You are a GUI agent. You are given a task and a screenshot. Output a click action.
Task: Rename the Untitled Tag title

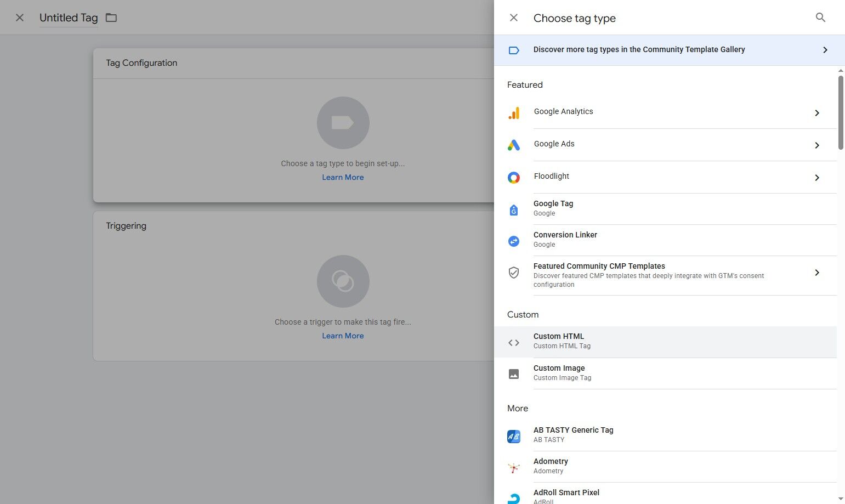click(x=69, y=18)
